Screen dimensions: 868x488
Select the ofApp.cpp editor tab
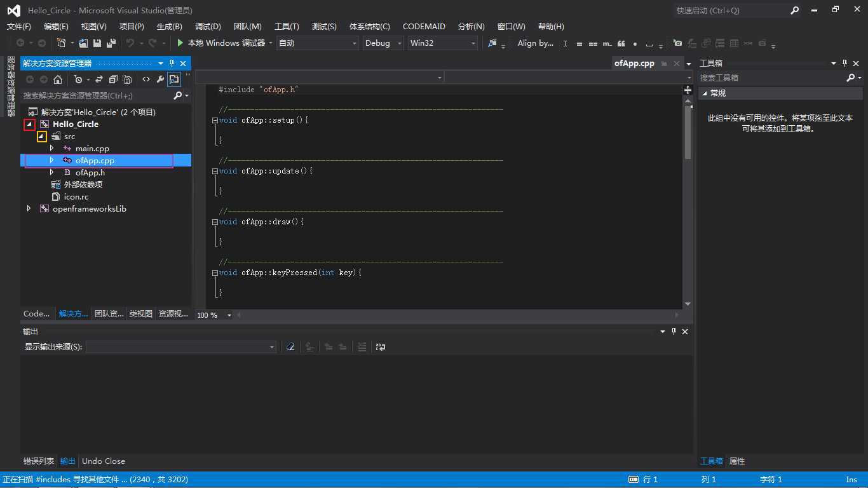tap(634, 64)
